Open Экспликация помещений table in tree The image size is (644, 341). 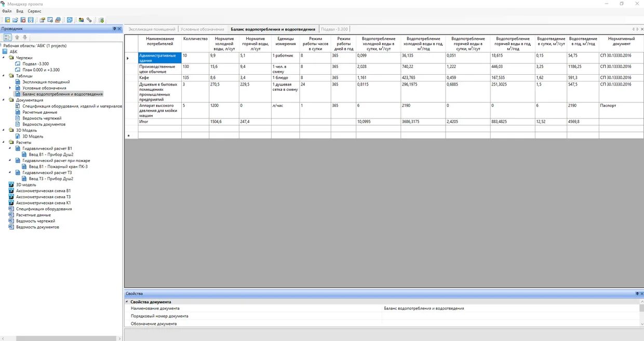(46, 82)
